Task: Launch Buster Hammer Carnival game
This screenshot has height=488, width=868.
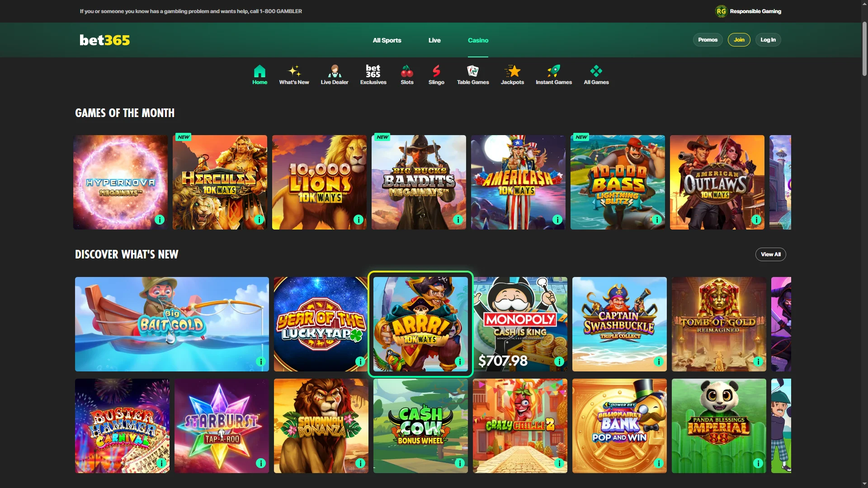Action: click(x=122, y=426)
